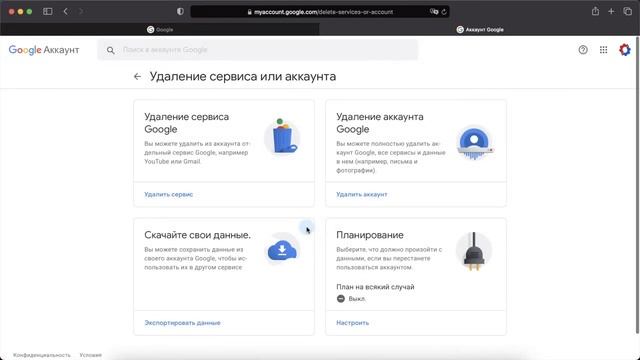Switch to the Аккаунт Google tab

tap(479, 29)
